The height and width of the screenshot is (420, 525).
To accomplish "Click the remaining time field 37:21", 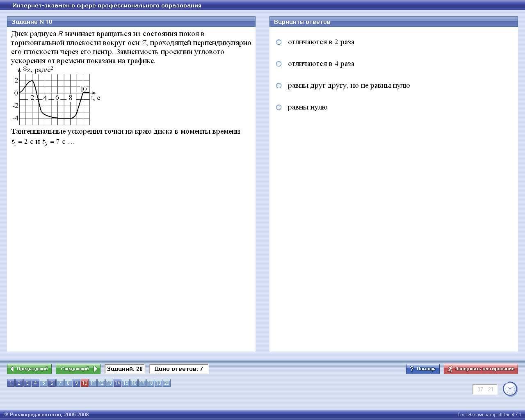I will [485, 390].
